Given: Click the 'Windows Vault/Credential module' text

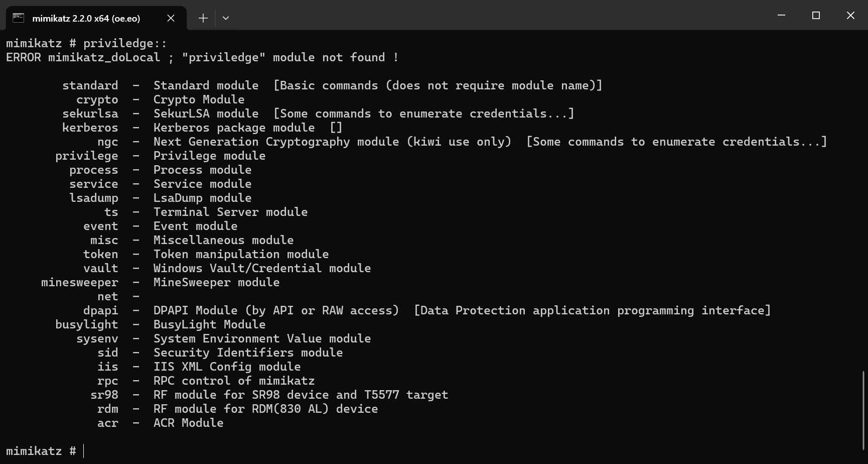Looking at the screenshot, I should [x=262, y=268].
